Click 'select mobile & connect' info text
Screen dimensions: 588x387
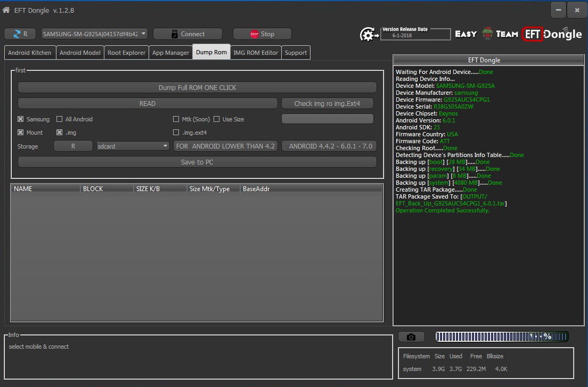[39, 347]
